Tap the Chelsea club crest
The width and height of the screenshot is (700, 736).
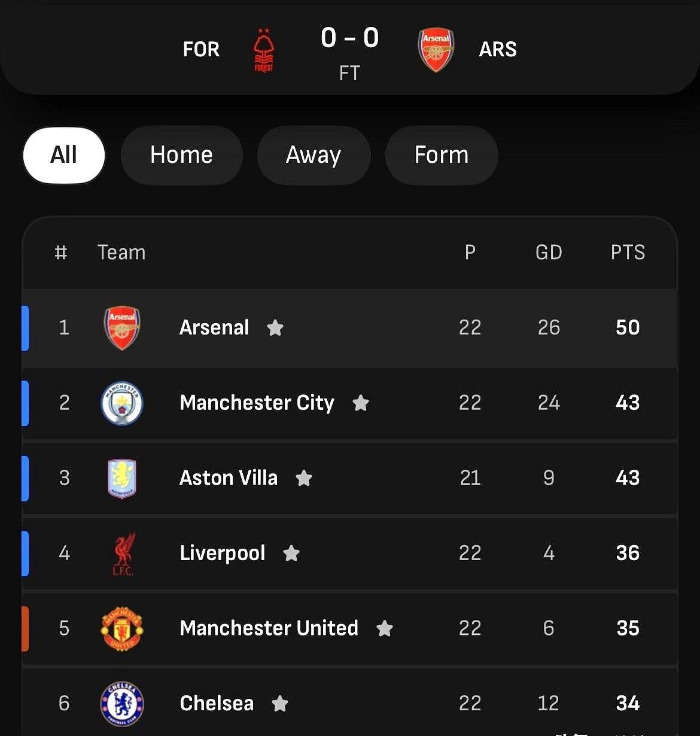(x=122, y=703)
